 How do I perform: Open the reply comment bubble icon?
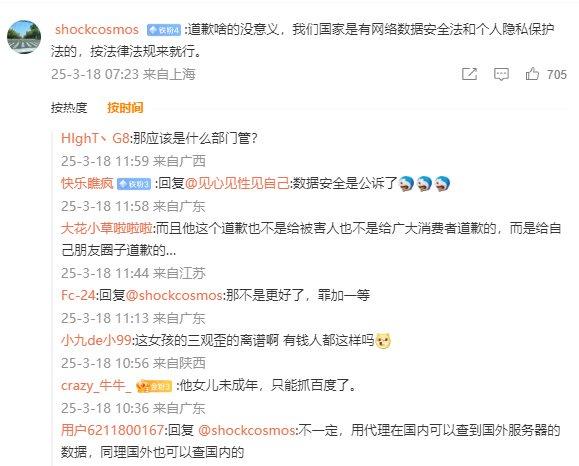(x=501, y=74)
